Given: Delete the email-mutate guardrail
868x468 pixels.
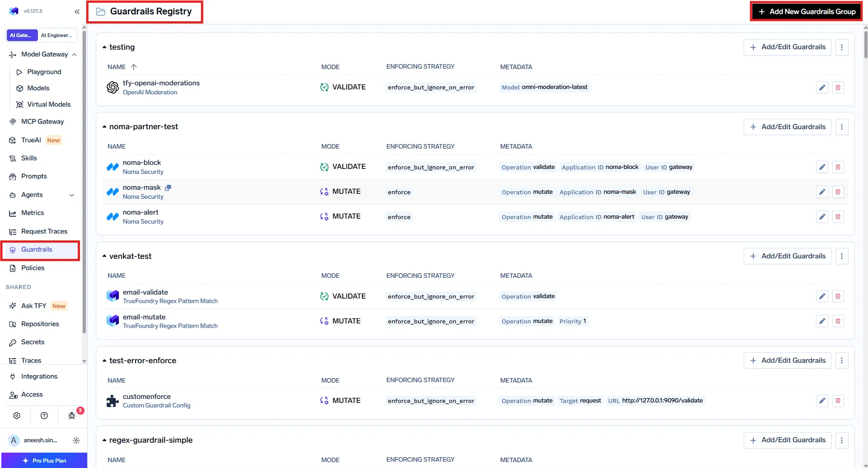Looking at the screenshot, I should coord(838,321).
